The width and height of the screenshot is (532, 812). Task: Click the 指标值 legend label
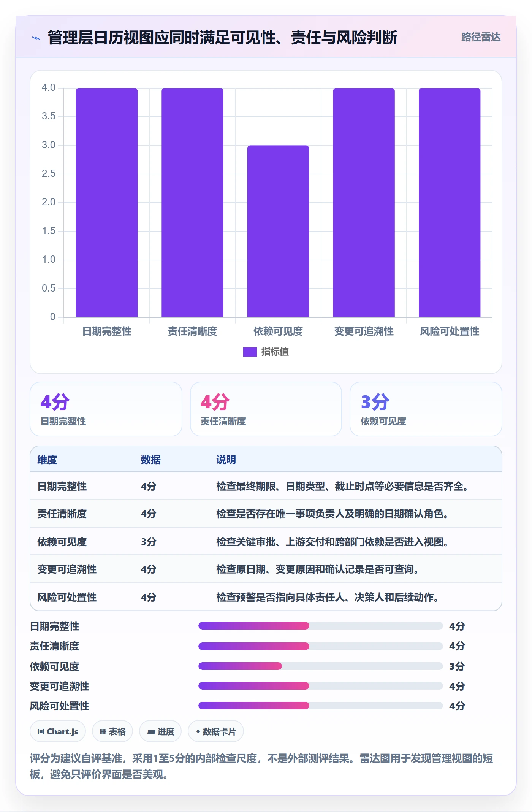275,352
